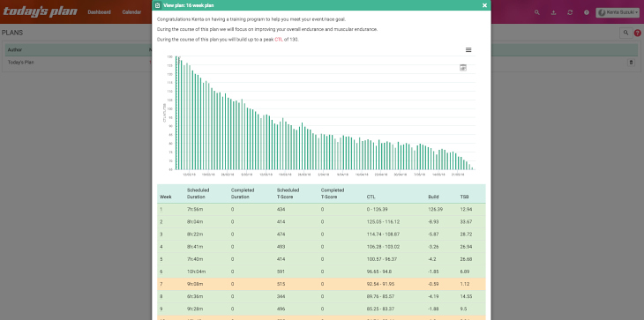Screen dimensions: 644x320
Task: Click the red help question mark
Action: click(x=638, y=33)
